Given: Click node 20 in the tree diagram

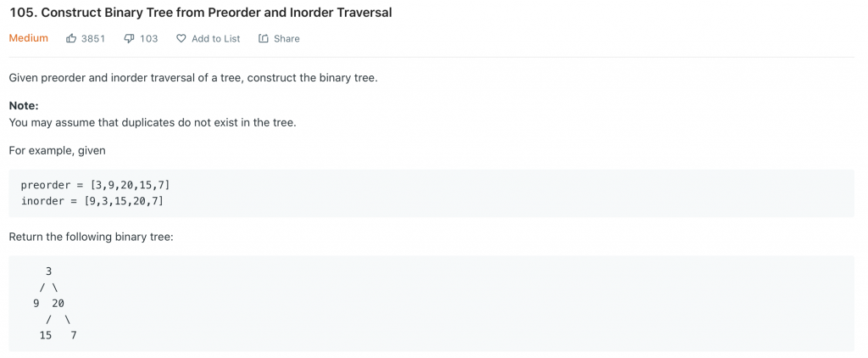Looking at the screenshot, I should point(58,303).
